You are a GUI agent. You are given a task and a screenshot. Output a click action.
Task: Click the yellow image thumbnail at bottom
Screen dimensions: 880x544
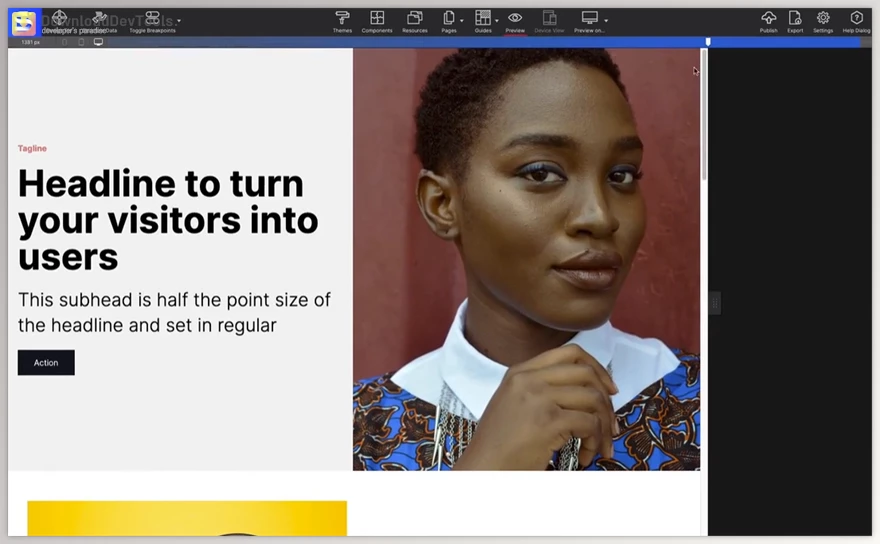(x=187, y=518)
